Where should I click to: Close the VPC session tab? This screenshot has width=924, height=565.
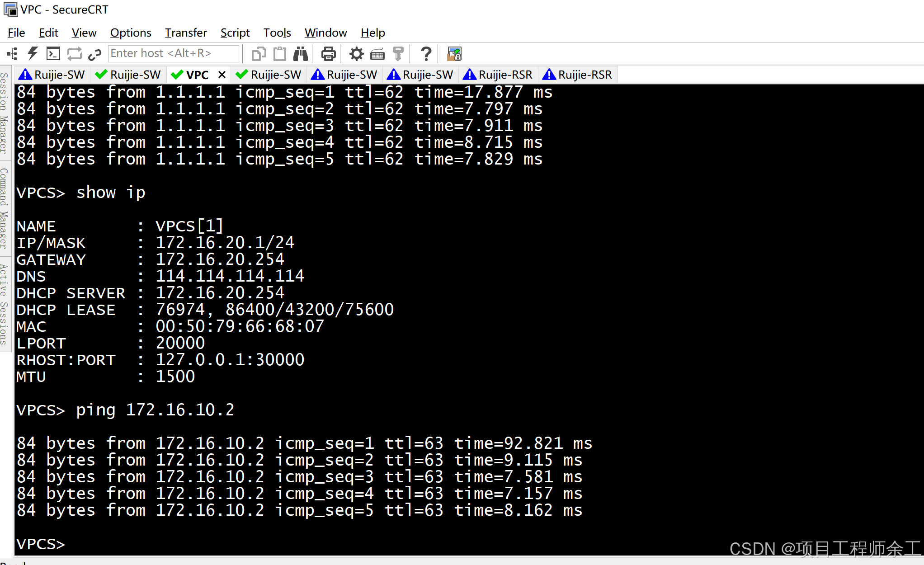(x=222, y=75)
